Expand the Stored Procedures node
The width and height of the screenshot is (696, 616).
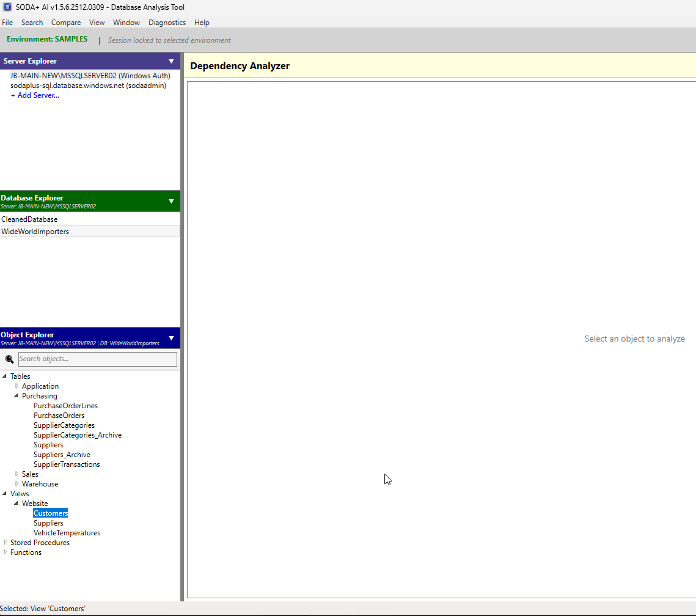(5, 543)
